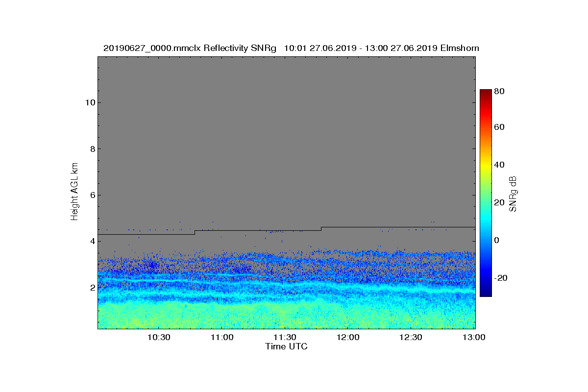Click the 'SNRg dB' colorbar label
Viewport: 588px width, 392px height.
pyautogui.click(x=513, y=194)
